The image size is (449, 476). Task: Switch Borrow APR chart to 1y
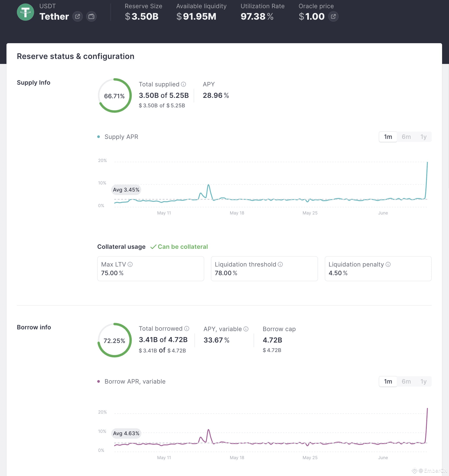pyautogui.click(x=423, y=381)
